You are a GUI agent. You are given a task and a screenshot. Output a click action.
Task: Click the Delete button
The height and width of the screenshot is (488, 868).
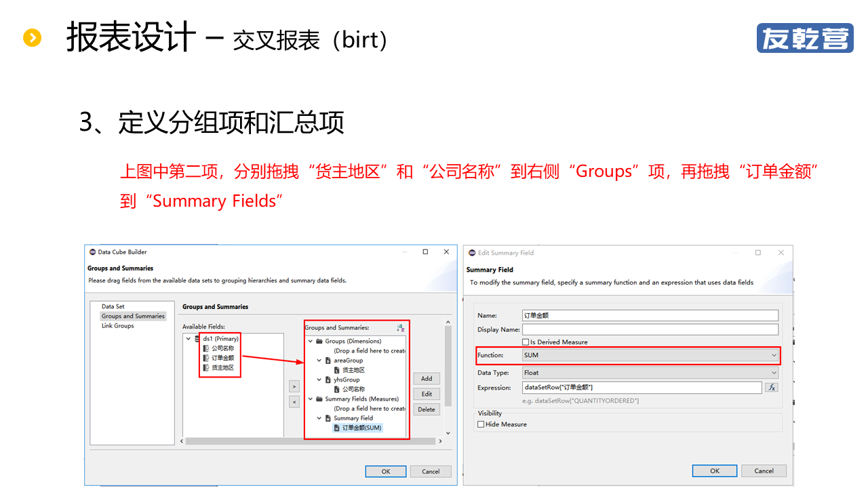[x=427, y=409]
